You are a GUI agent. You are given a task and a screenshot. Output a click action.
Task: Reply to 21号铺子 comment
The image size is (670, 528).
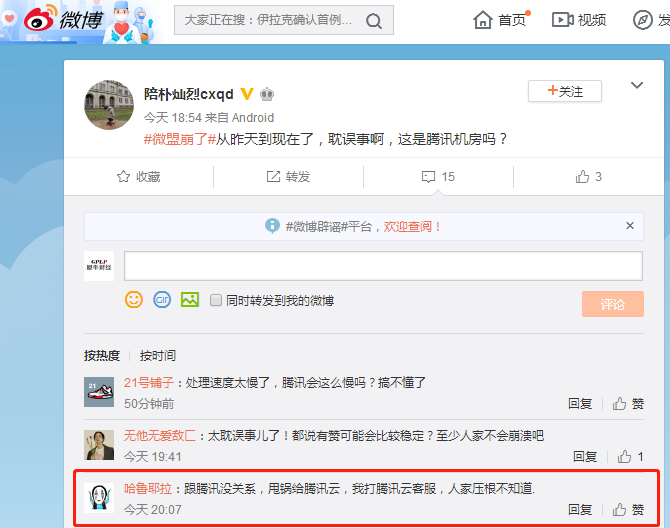pos(580,404)
